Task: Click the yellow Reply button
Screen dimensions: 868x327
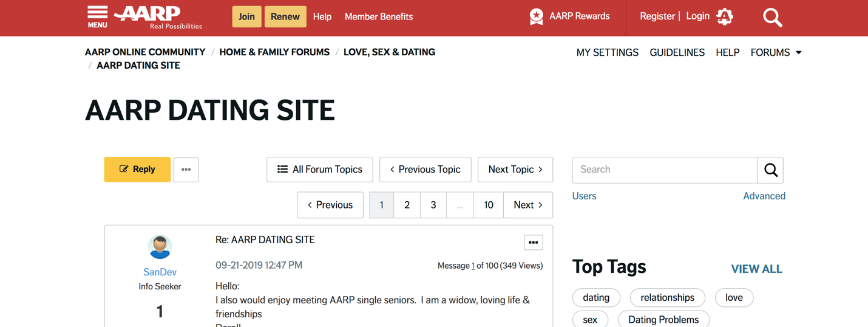Action: coord(137,170)
